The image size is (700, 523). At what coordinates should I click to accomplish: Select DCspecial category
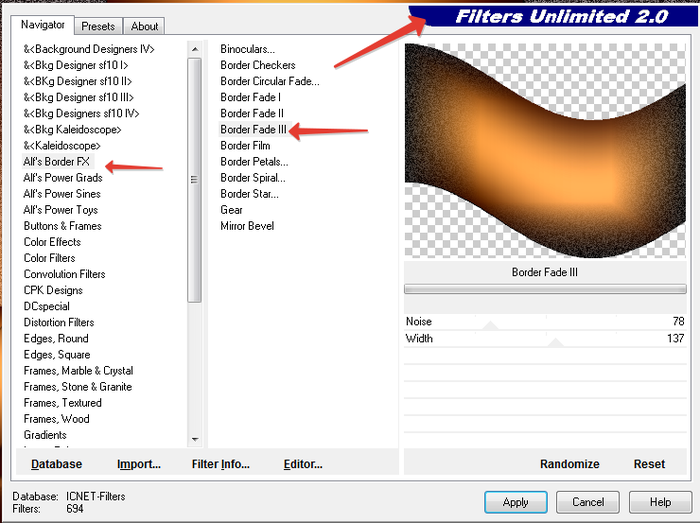tap(46, 306)
